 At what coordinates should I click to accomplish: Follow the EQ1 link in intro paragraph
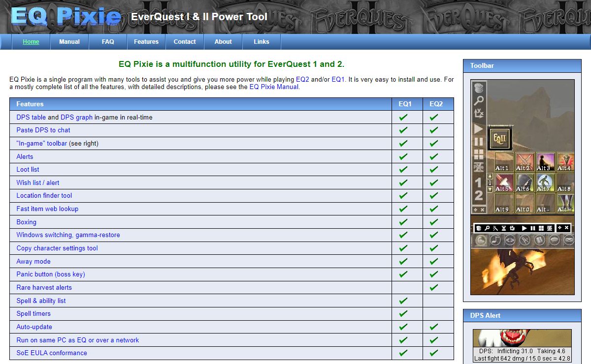click(x=338, y=79)
